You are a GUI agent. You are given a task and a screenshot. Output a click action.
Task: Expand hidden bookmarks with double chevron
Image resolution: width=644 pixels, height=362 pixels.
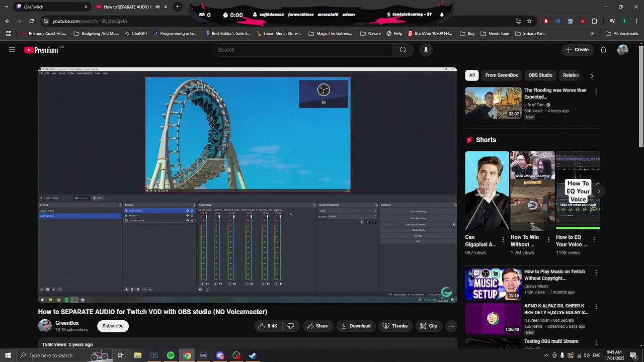592,34
